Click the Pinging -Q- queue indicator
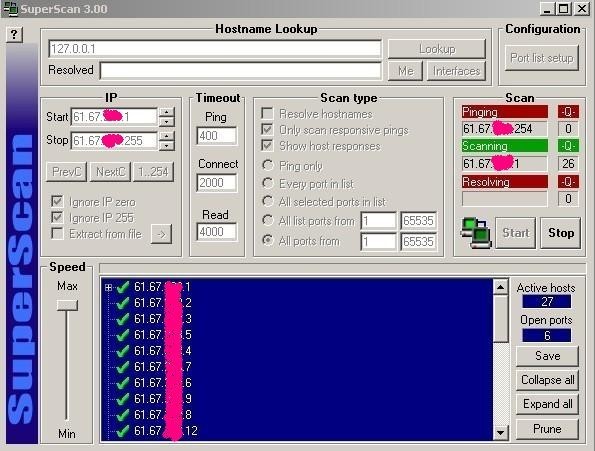The image size is (595, 451). pyautogui.click(x=568, y=112)
